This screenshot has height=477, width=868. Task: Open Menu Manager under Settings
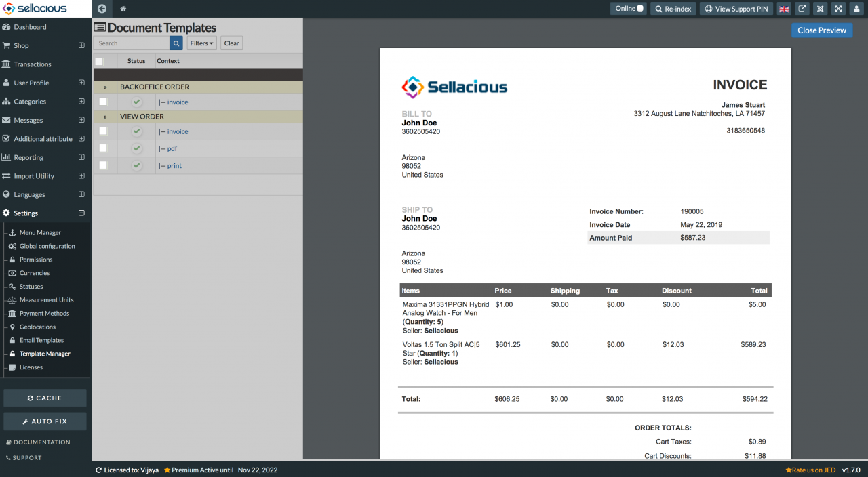(x=40, y=232)
